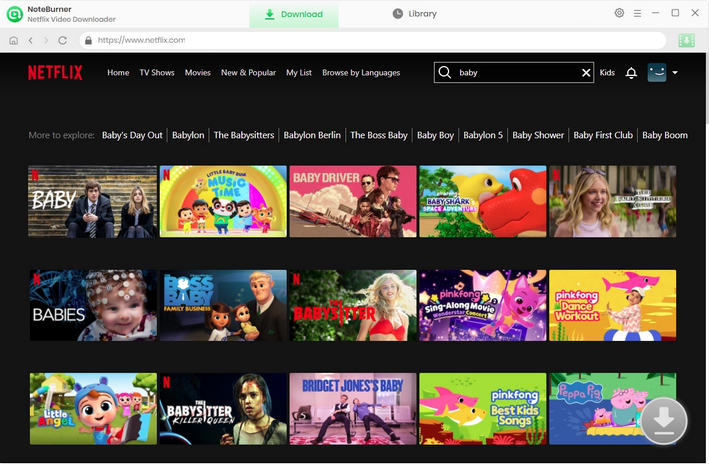Explore the Babylon suggestion
Viewport: 709px width, 464px height.
click(x=188, y=135)
